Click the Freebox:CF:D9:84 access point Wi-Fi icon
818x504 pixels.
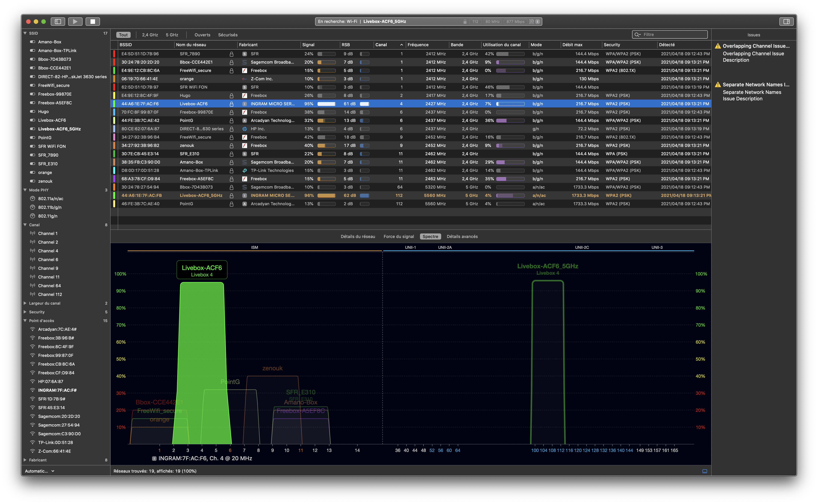[33, 373]
